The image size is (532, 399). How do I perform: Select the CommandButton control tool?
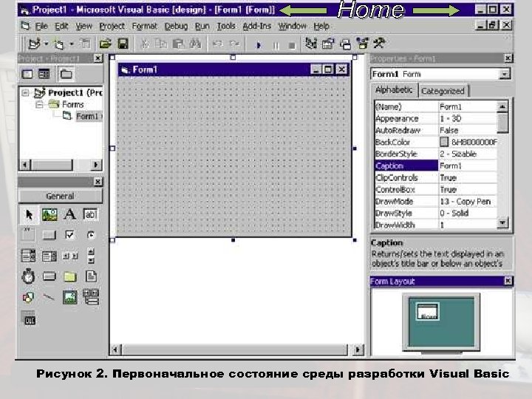[x=50, y=235]
